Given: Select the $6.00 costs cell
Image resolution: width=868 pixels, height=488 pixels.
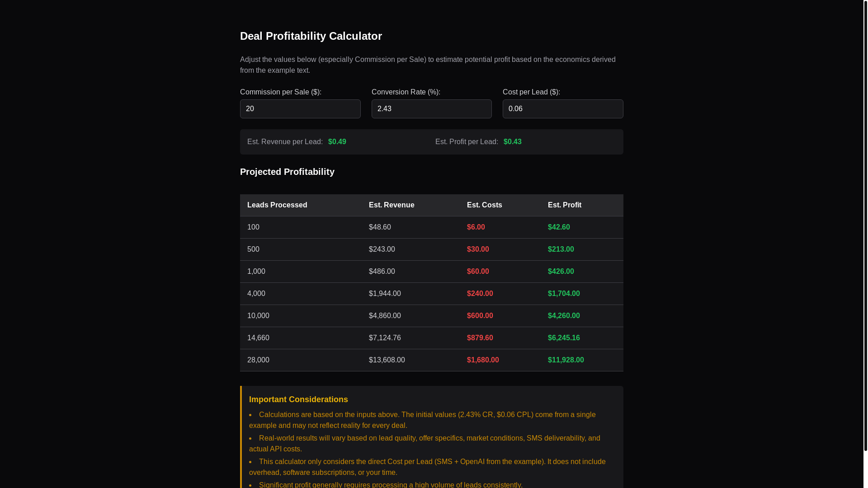Looking at the screenshot, I should click(x=500, y=227).
